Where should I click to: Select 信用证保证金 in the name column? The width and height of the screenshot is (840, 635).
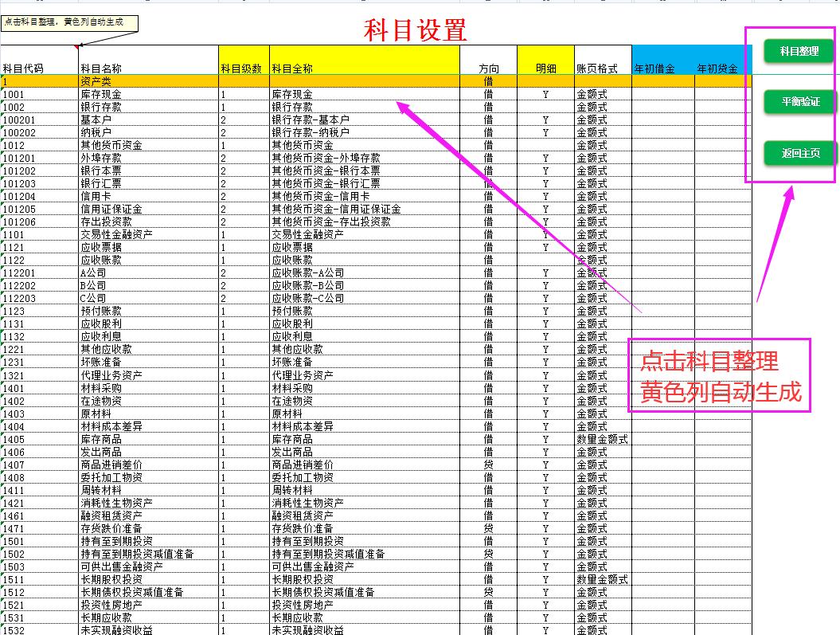(148, 209)
